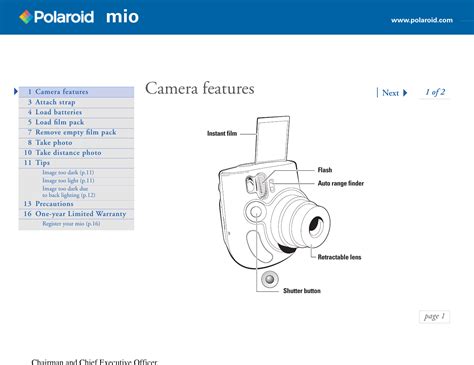This screenshot has height=365, width=474.
Task: Open back lighting tip (p.12)
Action: click(x=68, y=192)
